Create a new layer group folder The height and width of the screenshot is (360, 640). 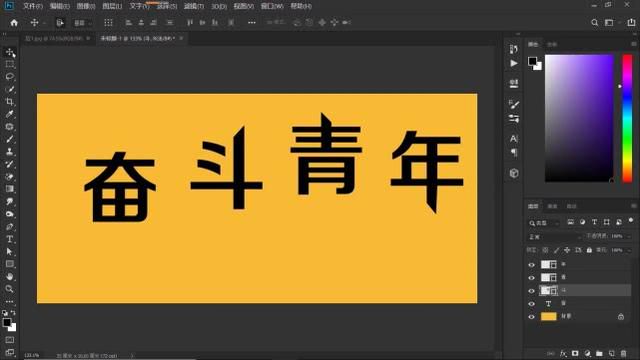[x=599, y=353]
